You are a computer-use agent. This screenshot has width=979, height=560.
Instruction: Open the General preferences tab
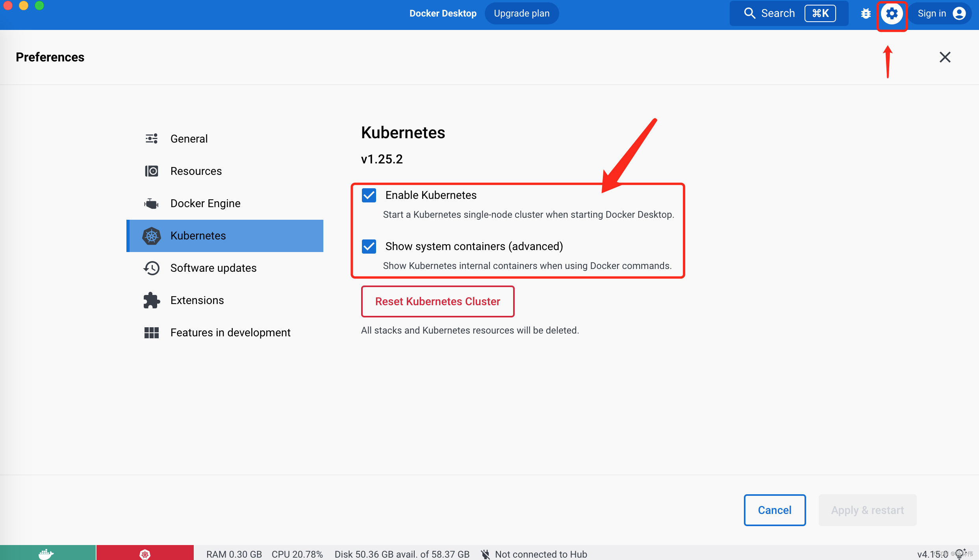pyautogui.click(x=225, y=139)
